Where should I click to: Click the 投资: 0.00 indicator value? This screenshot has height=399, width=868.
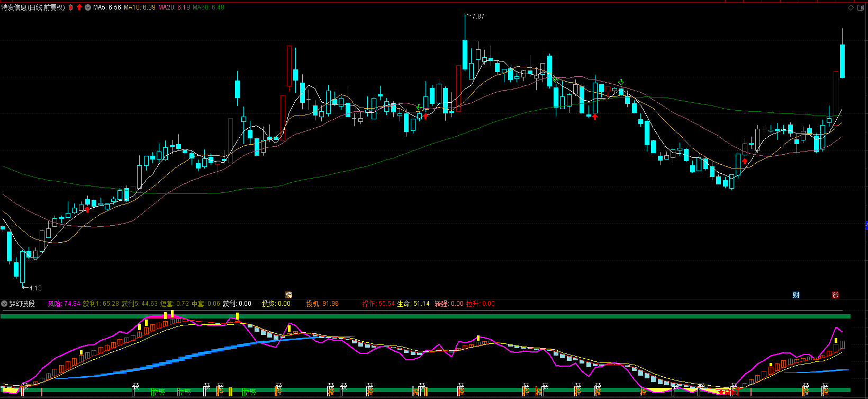(276, 304)
